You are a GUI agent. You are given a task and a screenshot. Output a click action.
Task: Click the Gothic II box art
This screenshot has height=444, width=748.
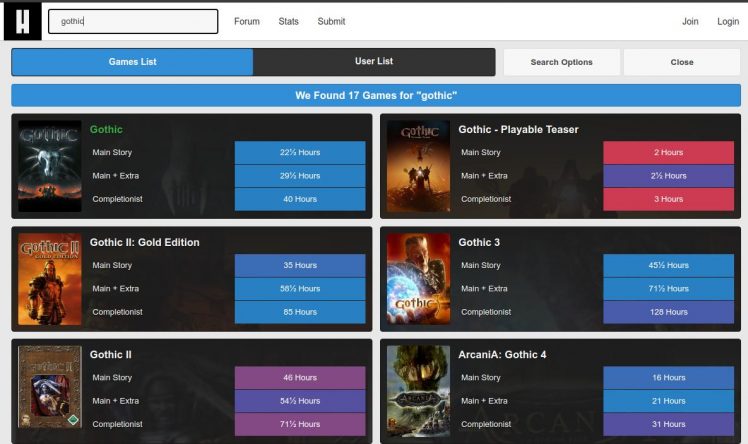coord(49,391)
